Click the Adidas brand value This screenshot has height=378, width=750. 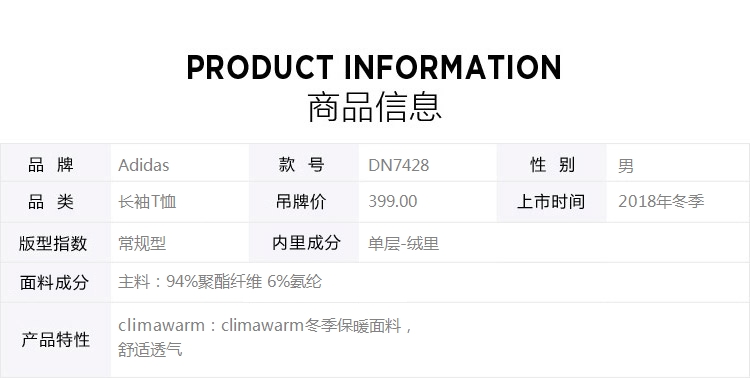(143, 166)
